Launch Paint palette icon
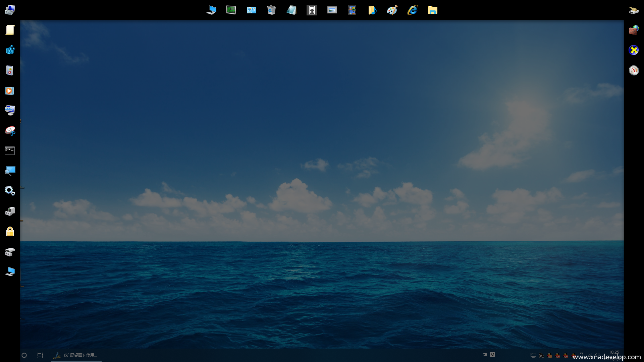The height and width of the screenshot is (362, 644). [392, 10]
